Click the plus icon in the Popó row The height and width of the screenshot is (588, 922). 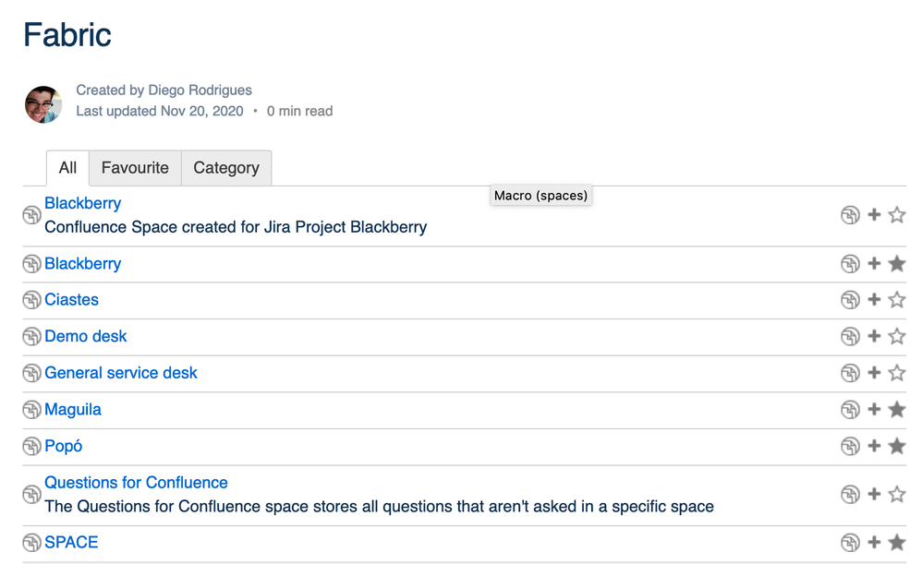pos(874,447)
